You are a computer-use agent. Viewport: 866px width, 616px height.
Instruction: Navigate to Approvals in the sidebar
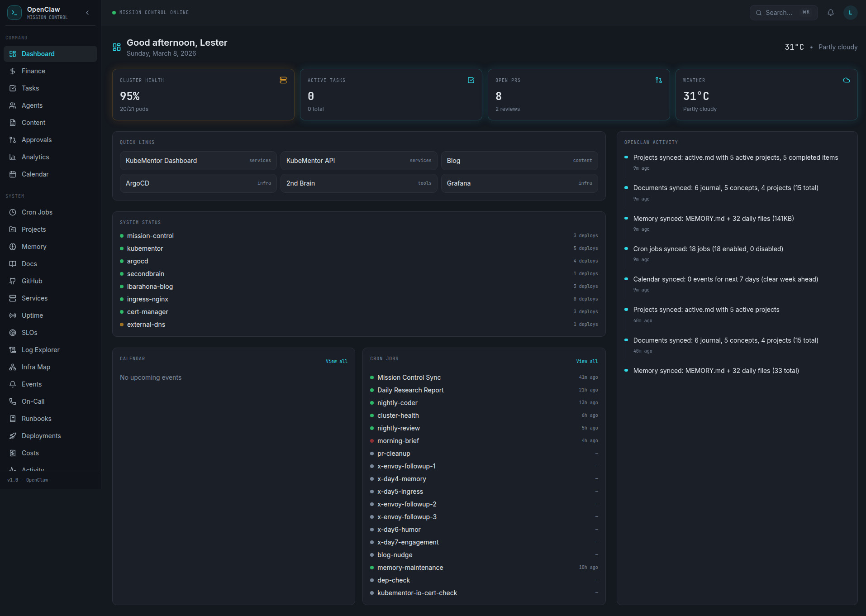tap(37, 140)
